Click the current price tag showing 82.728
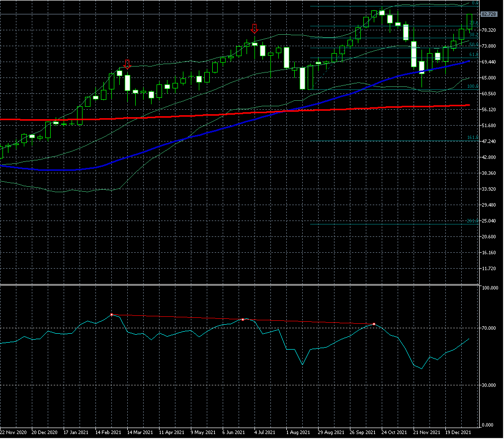The width and height of the screenshot is (504, 439). click(x=488, y=14)
